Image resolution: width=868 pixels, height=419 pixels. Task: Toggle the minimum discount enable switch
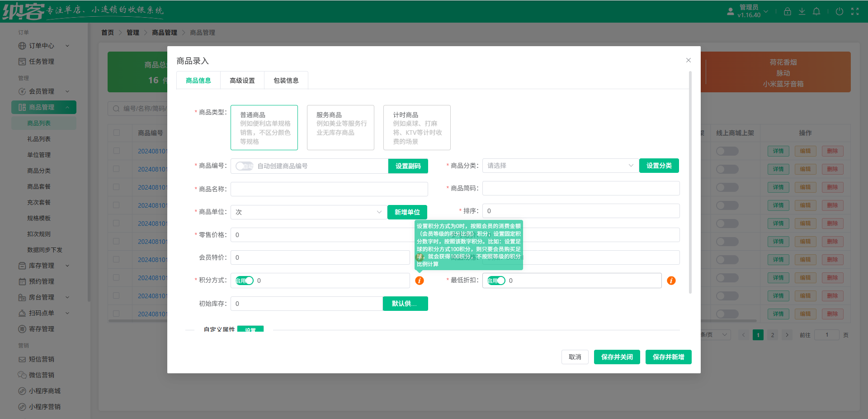point(496,281)
